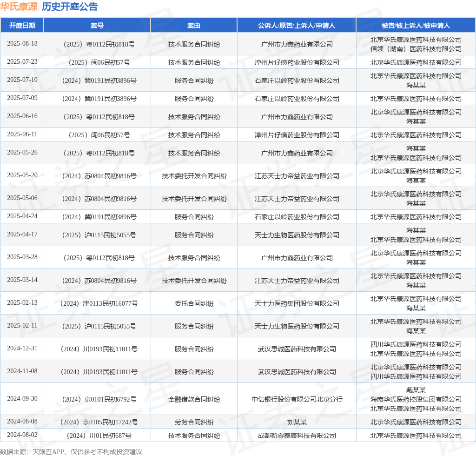Select the date cell 2025-08-18
The height and width of the screenshot is (456, 476).
(22, 44)
